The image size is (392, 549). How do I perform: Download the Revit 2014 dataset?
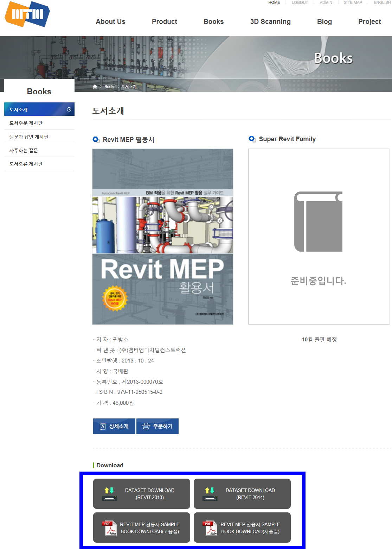tap(242, 494)
